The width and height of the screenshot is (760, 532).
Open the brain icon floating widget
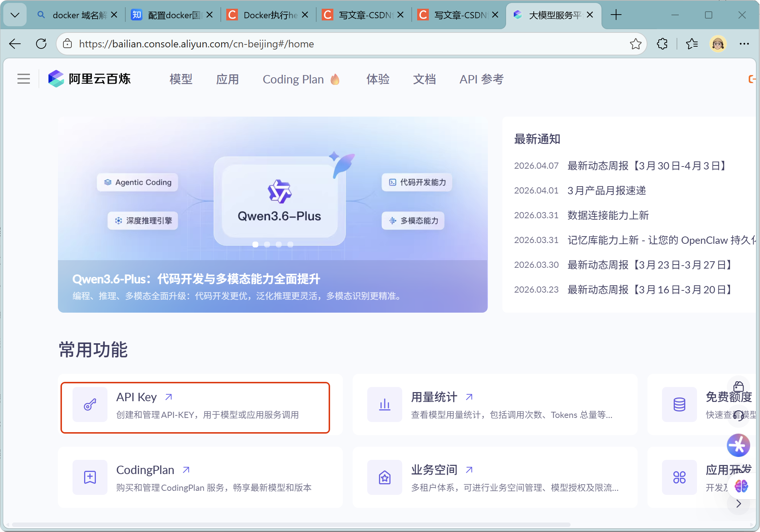[741, 486]
